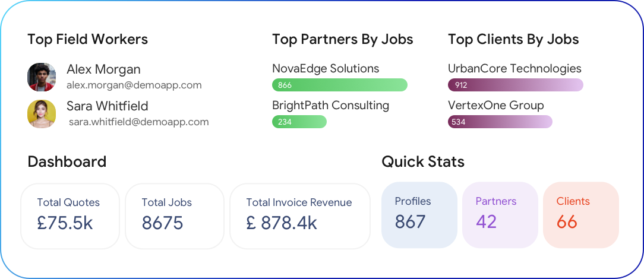Select the NovaEdge Solutions 866 progress bar
Viewport: 644px width, 279px height.
point(339,85)
